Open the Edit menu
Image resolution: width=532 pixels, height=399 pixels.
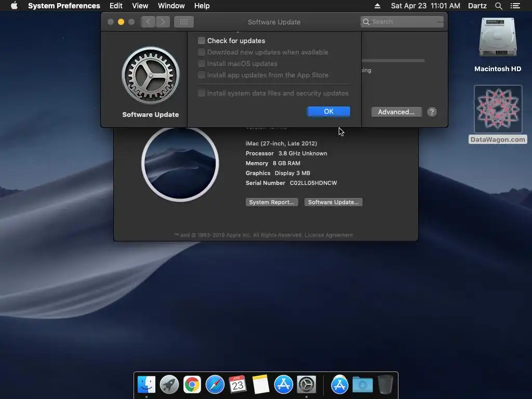pyautogui.click(x=116, y=6)
